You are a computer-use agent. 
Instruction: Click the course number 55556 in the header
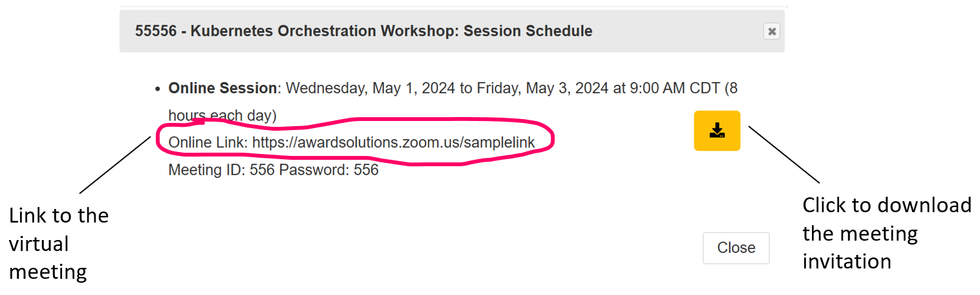[156, 31]
